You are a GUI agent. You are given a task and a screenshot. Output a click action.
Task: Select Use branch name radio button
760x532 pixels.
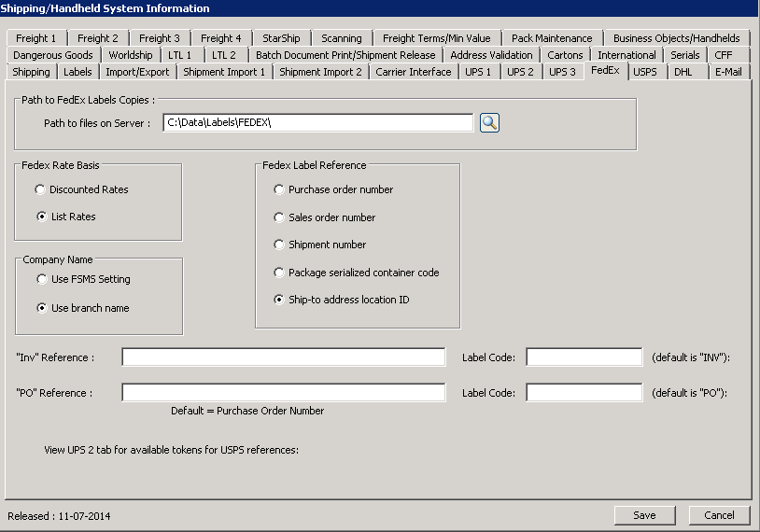tap(40, 308)
